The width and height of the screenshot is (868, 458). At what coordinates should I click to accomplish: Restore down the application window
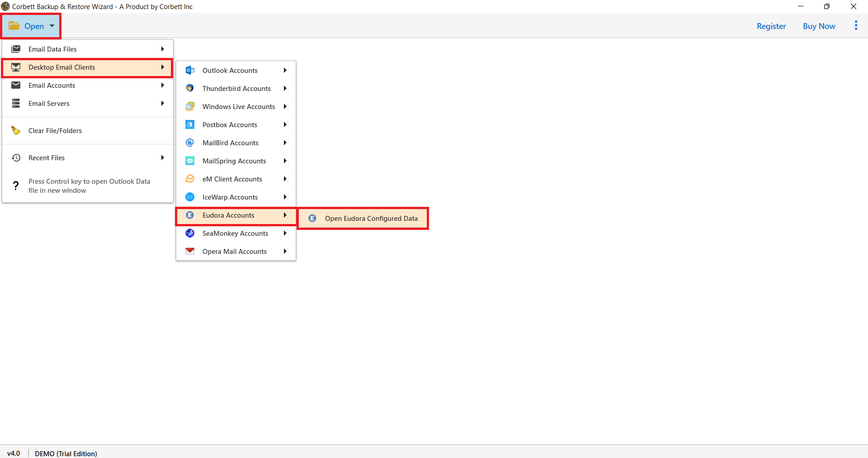coord(827,6)
